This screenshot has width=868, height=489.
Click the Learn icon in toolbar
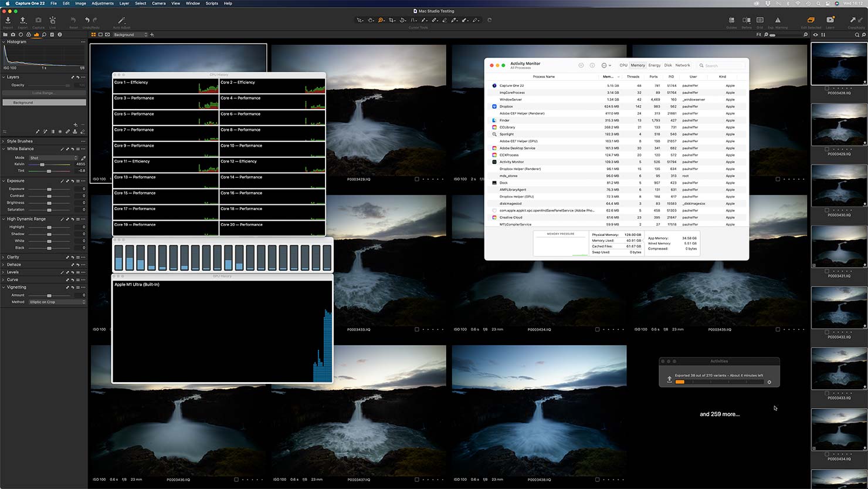830,21
